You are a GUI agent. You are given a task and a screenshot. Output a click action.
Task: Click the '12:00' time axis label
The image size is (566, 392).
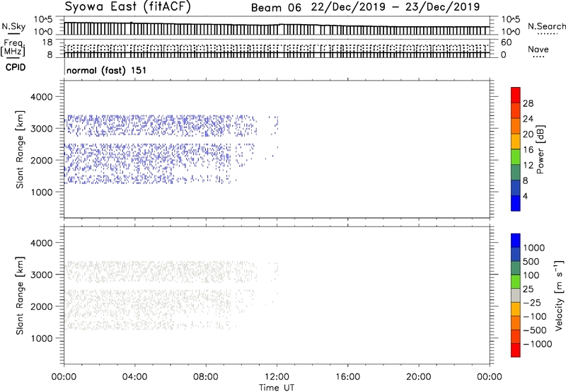pos(277,377)
